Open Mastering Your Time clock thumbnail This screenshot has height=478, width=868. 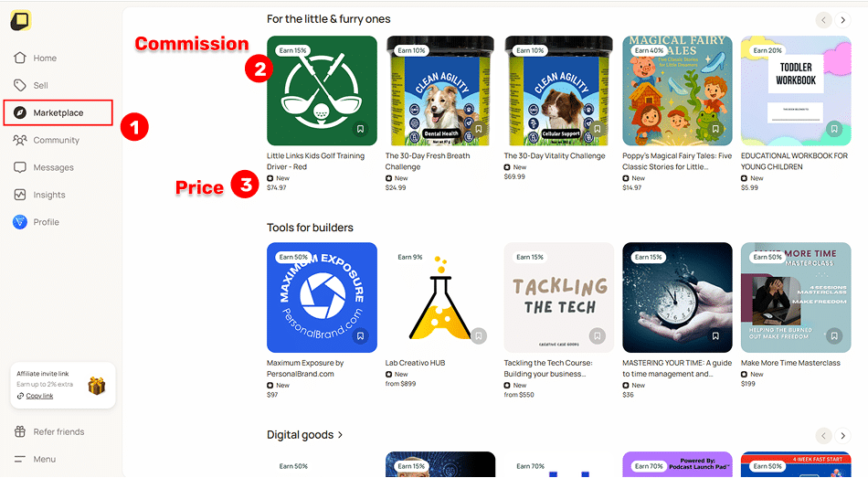[677, 297]
